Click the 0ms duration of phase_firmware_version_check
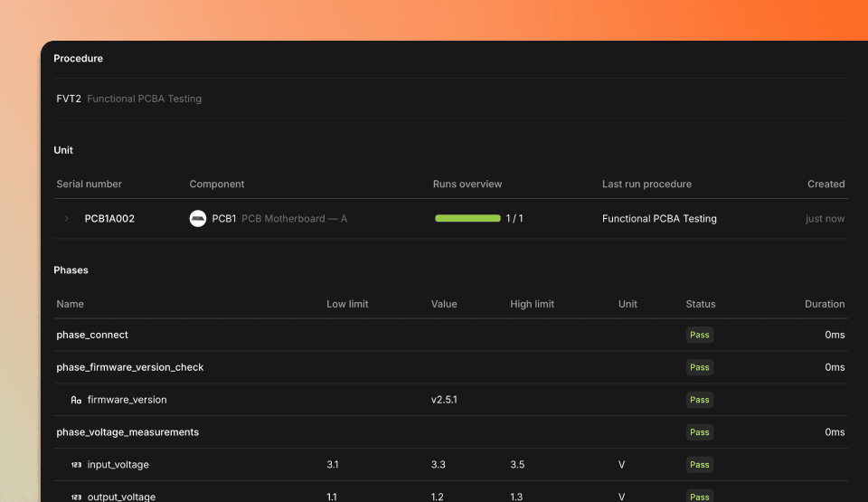The height and width of the screenshot is (502, 868). pos(835,367)
